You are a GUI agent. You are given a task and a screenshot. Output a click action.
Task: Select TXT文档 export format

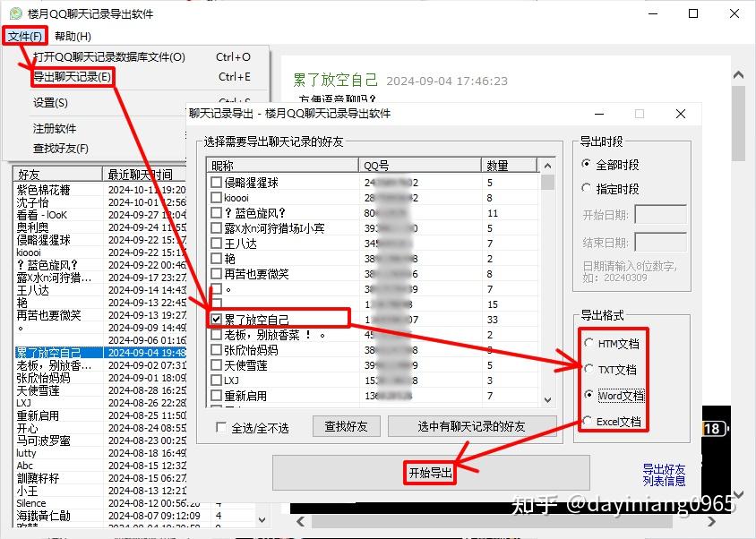pos(588,369)
